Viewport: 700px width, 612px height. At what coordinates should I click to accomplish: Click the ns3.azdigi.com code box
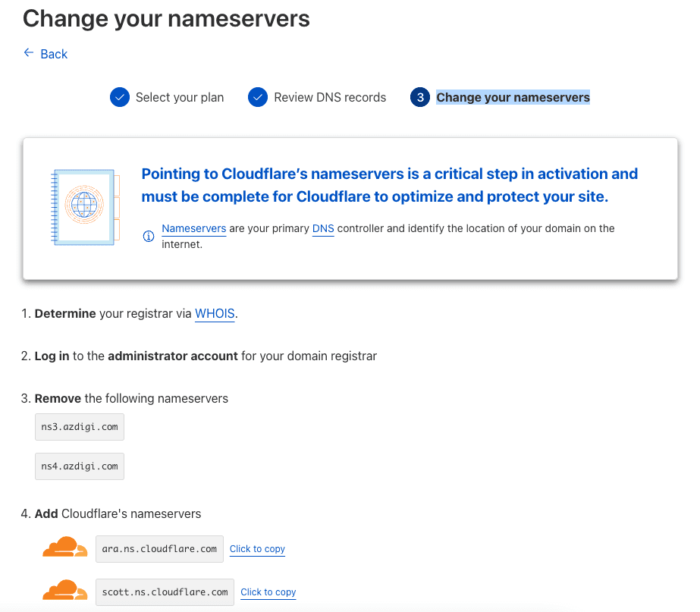coord(79,427)
